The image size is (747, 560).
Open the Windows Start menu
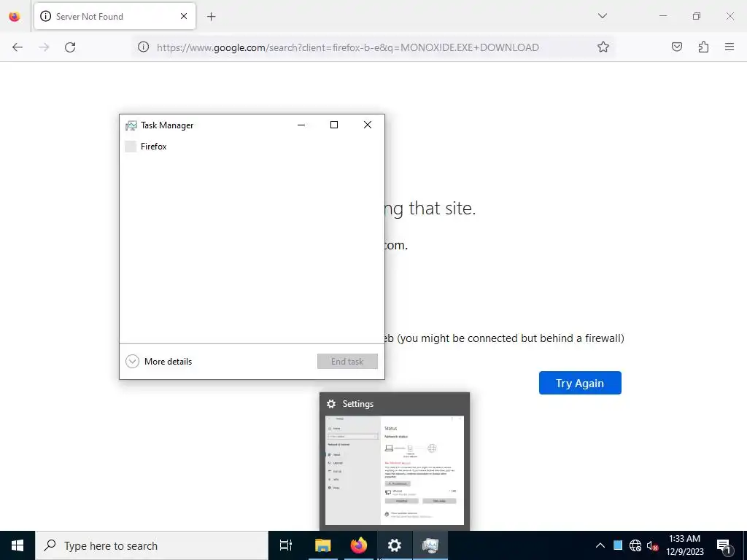pos(18,545)
